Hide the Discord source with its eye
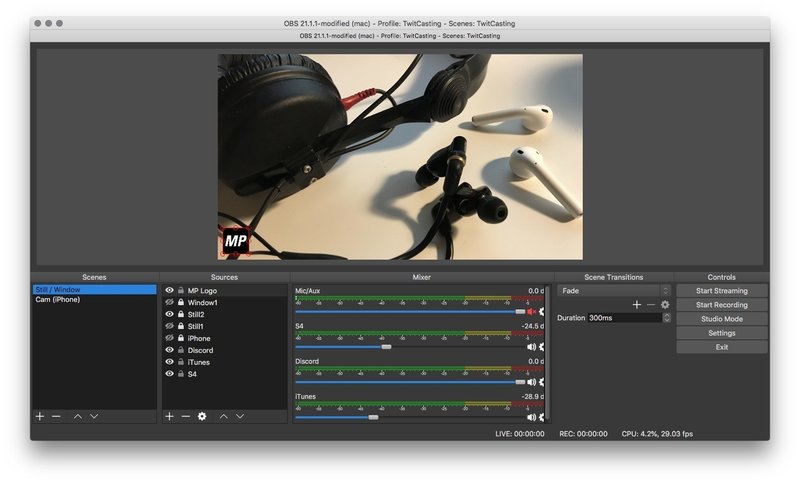The width and height of the screenshot is (800, 484). point(169,350)
